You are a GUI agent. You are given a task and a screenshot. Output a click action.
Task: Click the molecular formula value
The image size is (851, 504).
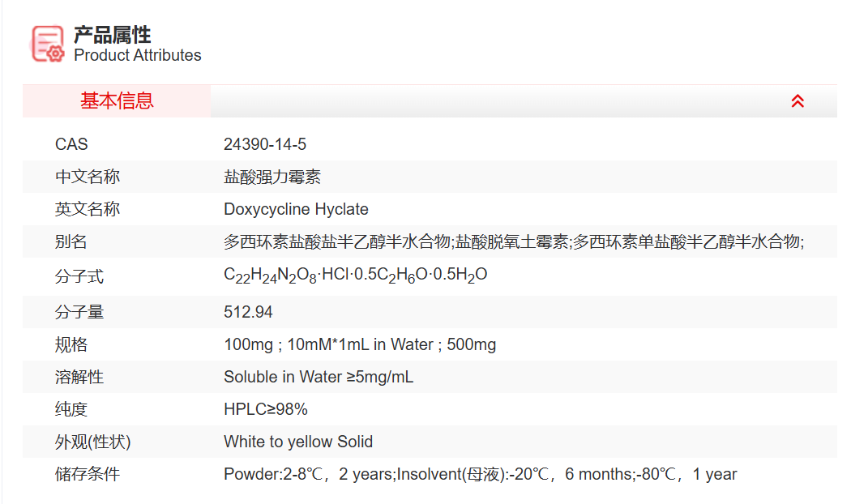click(x=355, y=275)
